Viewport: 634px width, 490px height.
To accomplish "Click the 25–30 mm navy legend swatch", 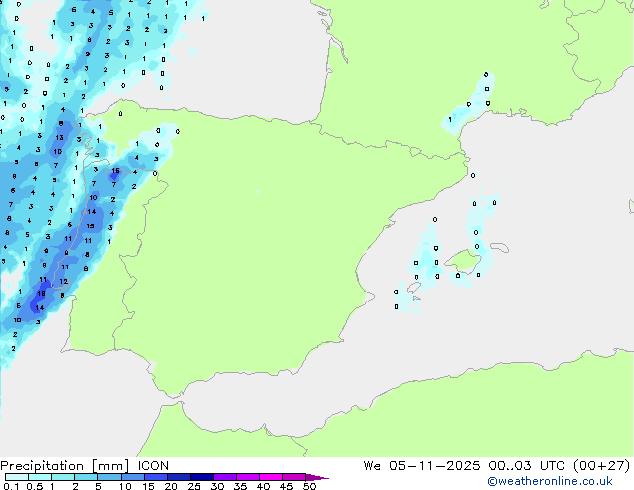I will point(202,477).
